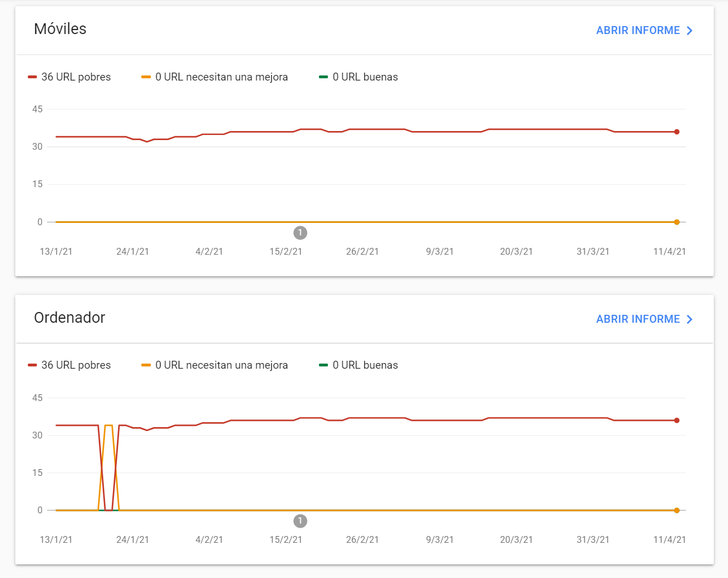This screenshot has width=728, height=578.
Task: Click the Ordenador card title
Action: point(70,318)
